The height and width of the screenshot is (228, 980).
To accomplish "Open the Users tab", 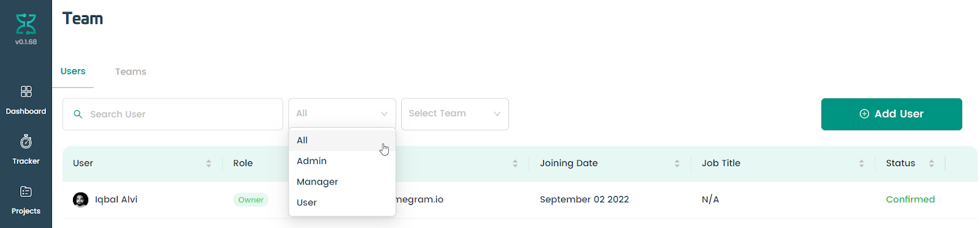I will (x=73, y=71).
